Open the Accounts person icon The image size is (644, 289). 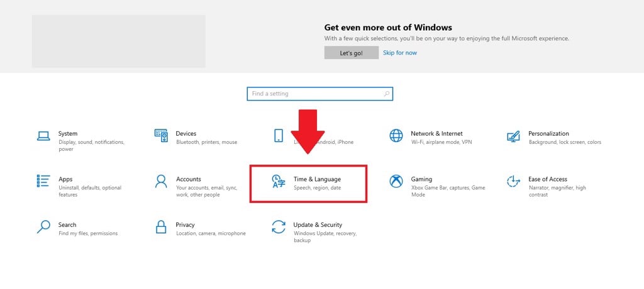tap(161, 181)
